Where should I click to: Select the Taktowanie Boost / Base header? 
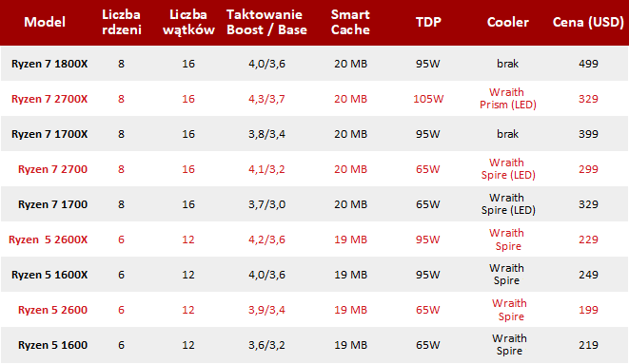(x=266, y=22)
